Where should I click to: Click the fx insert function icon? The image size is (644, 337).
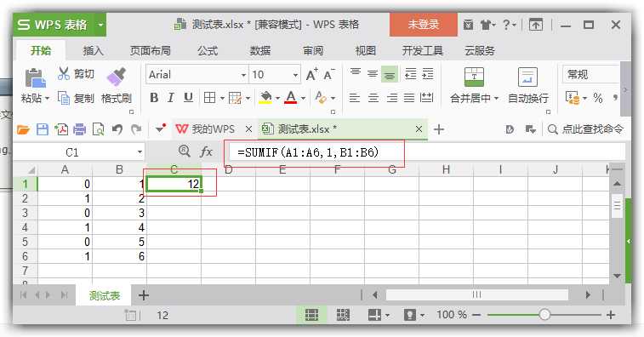(x=206, y=151)
